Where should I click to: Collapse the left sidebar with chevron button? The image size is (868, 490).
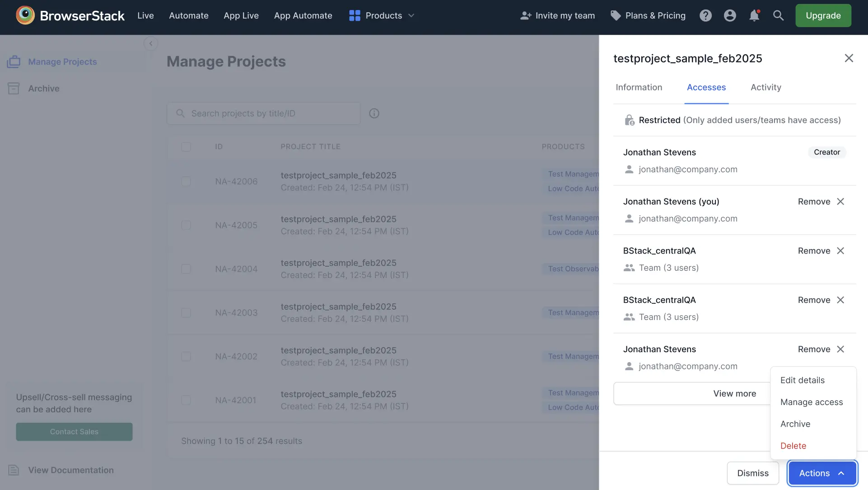click(x=151, y=43)
